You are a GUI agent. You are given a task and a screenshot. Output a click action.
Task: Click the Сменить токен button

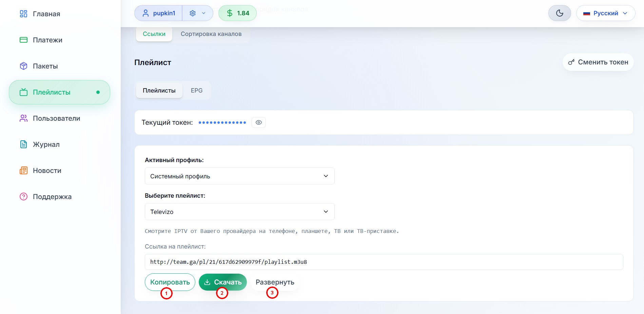[x=598, y=62]
